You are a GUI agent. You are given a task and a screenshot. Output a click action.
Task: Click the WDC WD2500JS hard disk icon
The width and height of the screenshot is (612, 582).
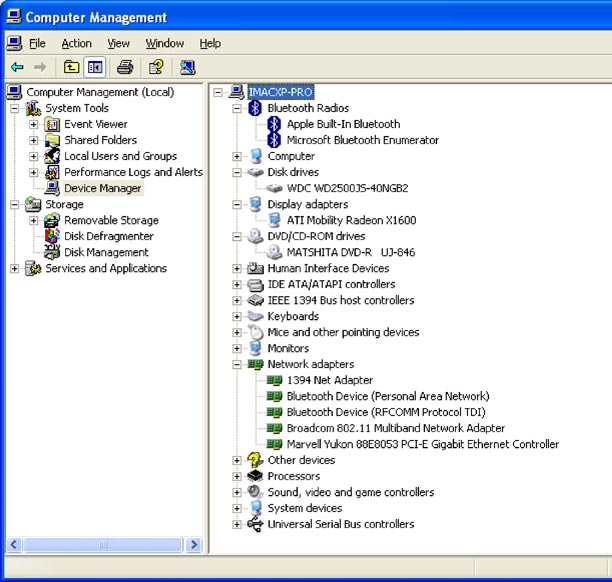click(x=274, y=188)
